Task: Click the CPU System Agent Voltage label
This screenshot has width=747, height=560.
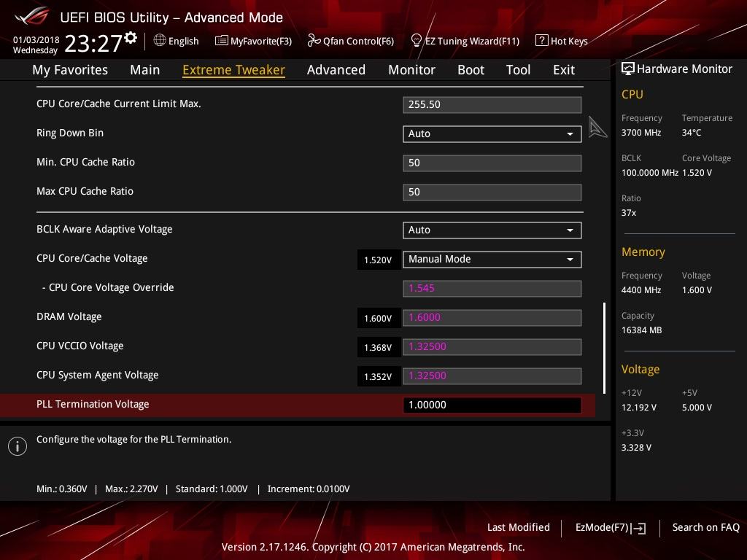Action: click(x=98, y=375)
